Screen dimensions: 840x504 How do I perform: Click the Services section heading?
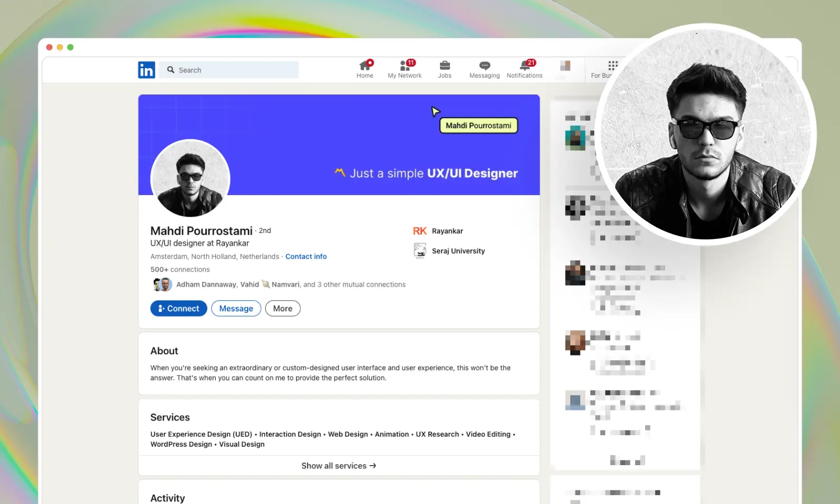coord(170,417)
